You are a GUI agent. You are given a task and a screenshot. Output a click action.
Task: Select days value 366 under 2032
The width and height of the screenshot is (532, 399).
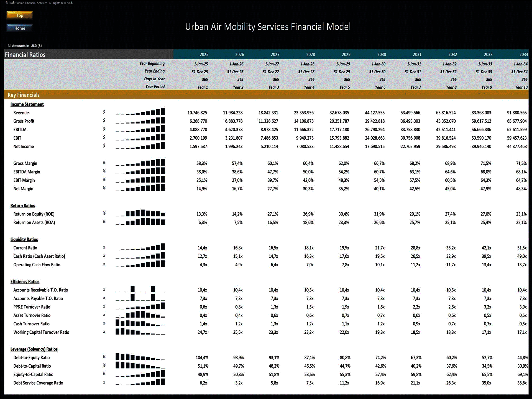pyautogui.click(x=453, y=80)
